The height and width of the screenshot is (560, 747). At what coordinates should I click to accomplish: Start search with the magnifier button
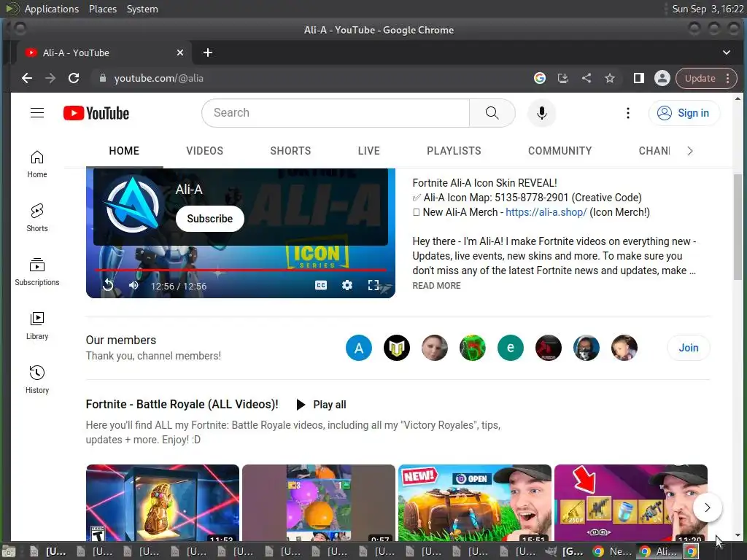[492, 113]
